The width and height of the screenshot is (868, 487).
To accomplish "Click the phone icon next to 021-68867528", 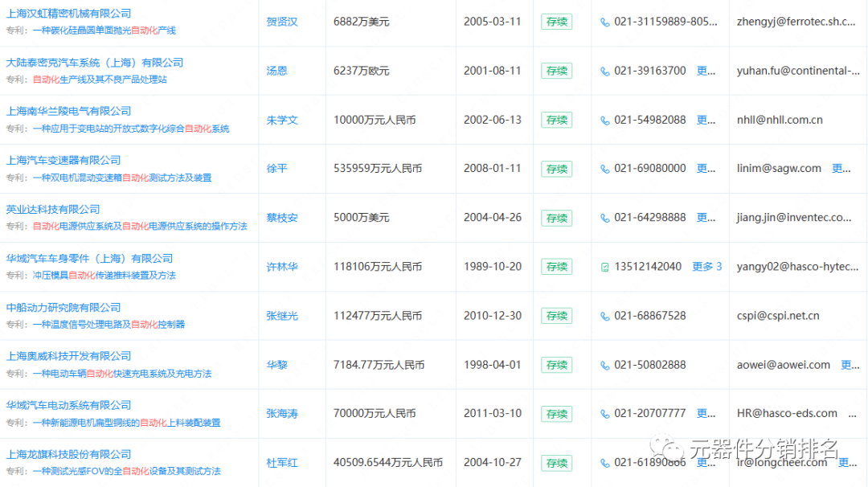I will pyautogui.click(x=605, y=317).
